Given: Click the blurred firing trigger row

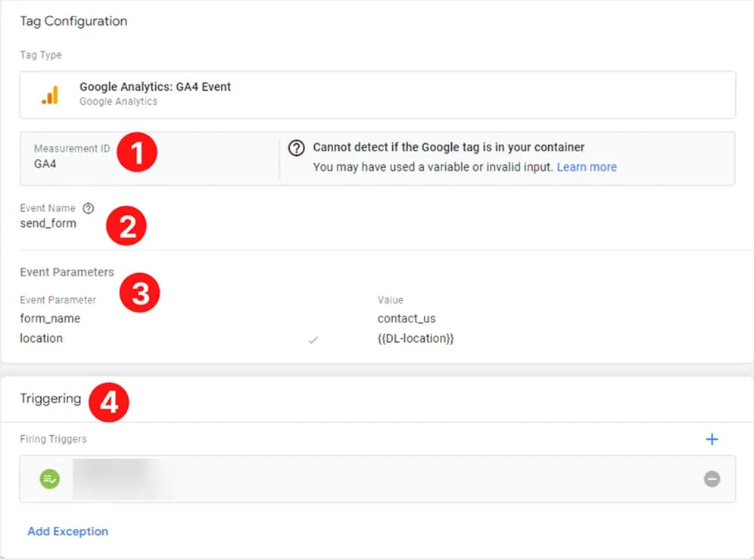Looking at the screenshot, I should tap(378, 479).
